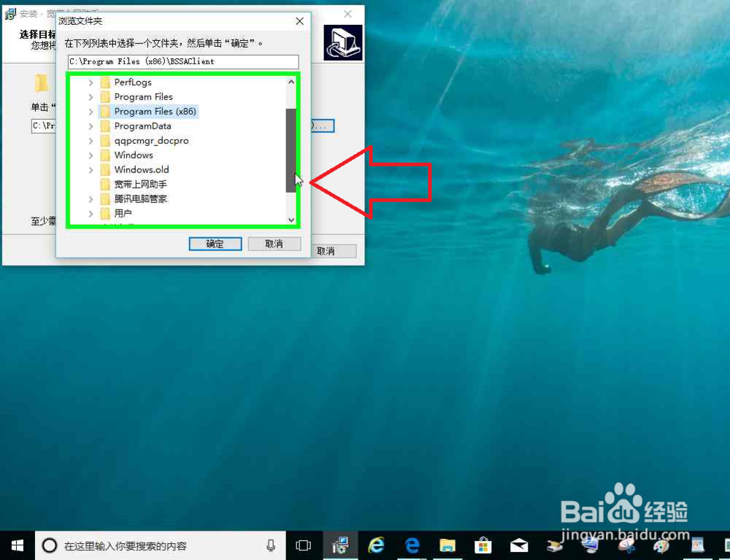
Task: Collapse the Program Files (x86) node
Action: (x=90, y=111)
